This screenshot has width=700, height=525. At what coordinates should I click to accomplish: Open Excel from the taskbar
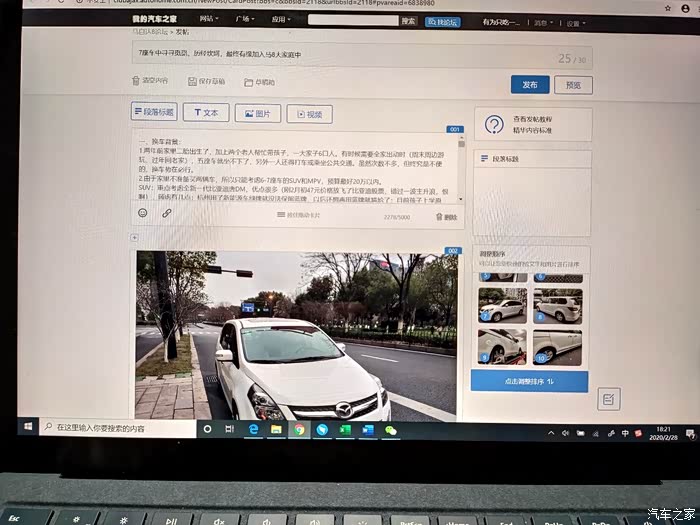[x=345, y=430]
